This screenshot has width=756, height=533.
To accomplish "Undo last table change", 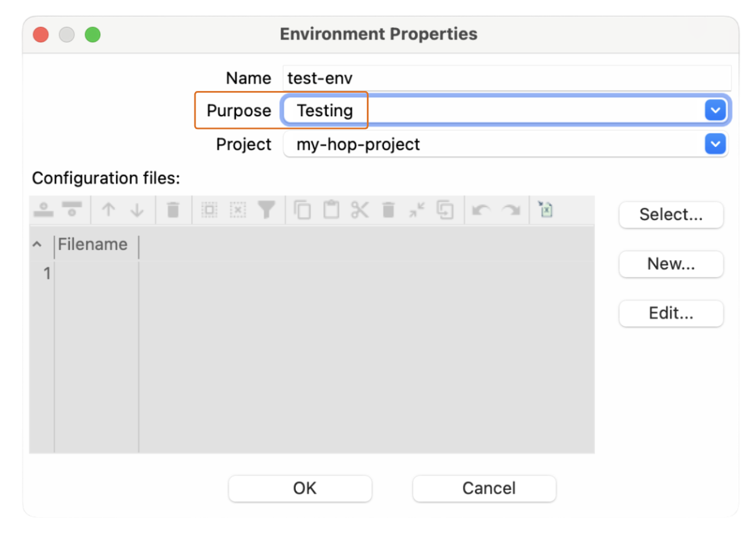I will coord(481,210).
